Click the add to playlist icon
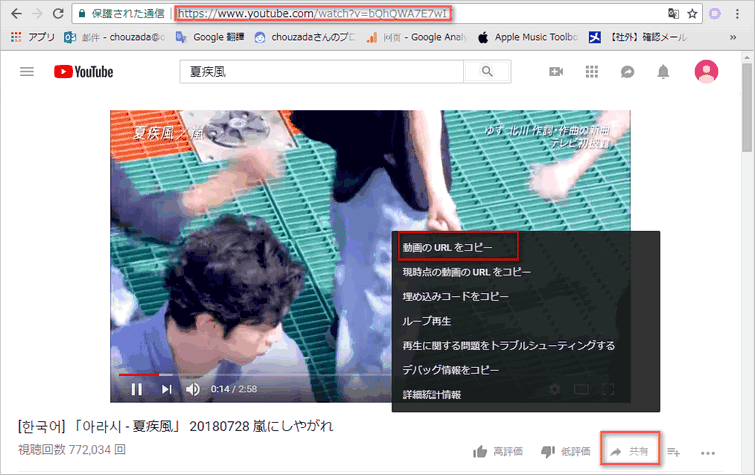The height and width of the screenshot is (475, 755). point(674,452)
